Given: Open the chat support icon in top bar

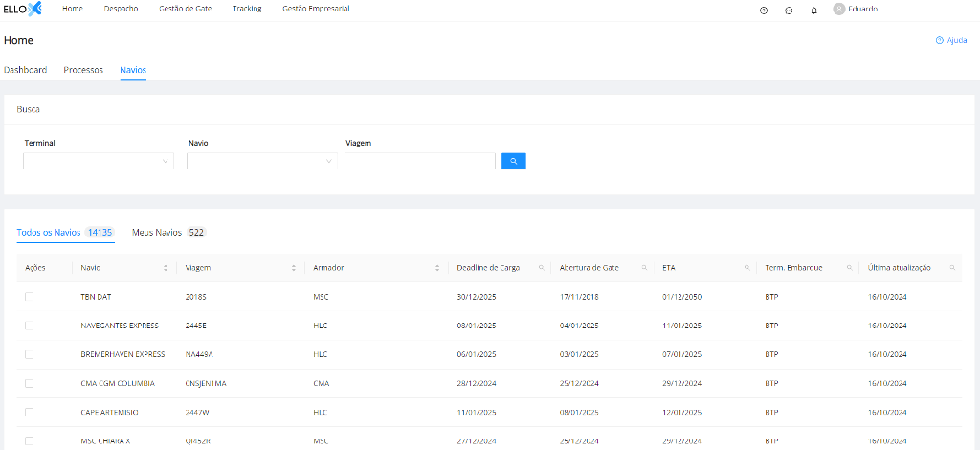Looking at the screenshot, I should (789, 10).
